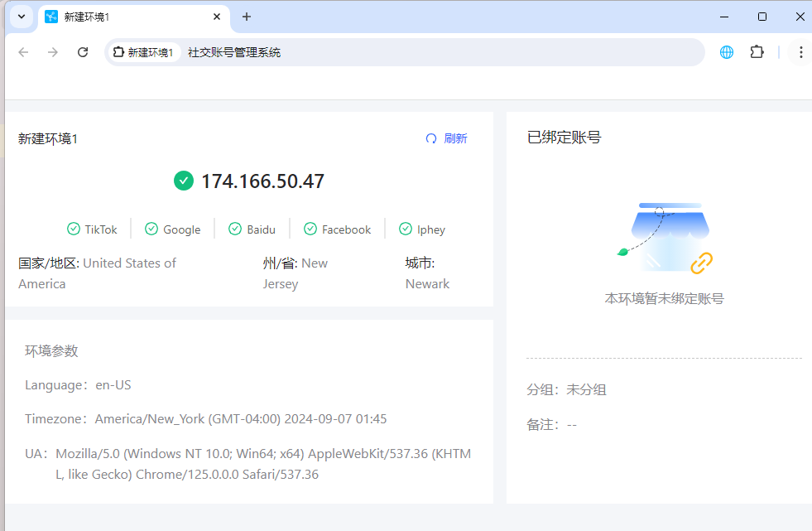The height and width of the screenshot is (531, 812).
Task: Open the extensions puzzle icon
Action: (x=757, y=51)
